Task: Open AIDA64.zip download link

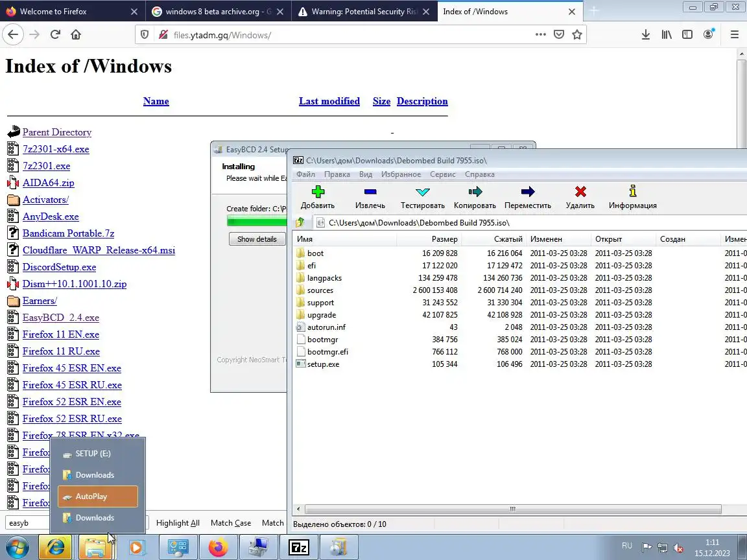Action: 48,183
